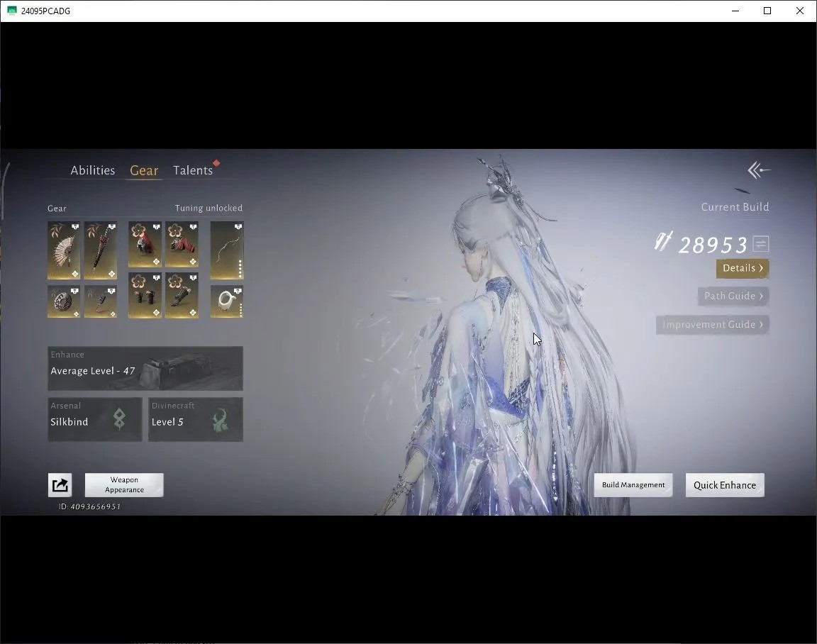This screenshot has width=817, height=644.
Task: Open the red chest armor slot
Action: 182,245
